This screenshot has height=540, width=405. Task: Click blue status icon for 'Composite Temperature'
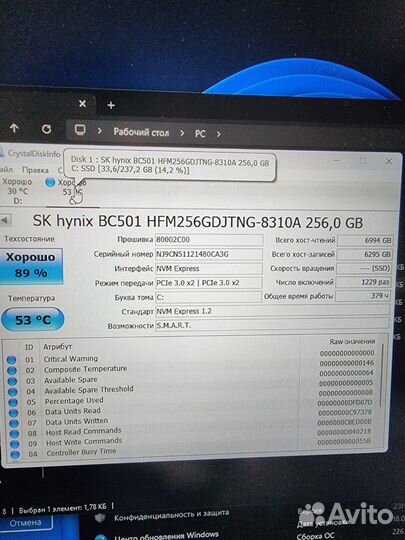pyautogui.click(x=12, y=371)
